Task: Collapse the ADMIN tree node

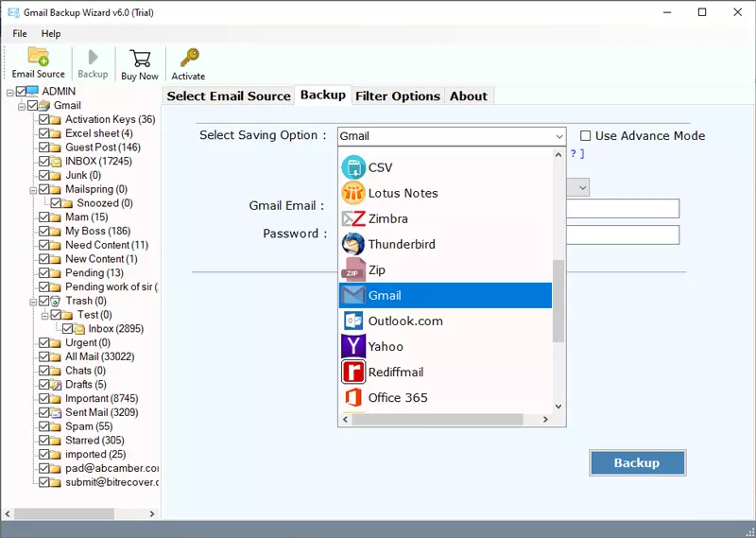Action: (9, 92)
